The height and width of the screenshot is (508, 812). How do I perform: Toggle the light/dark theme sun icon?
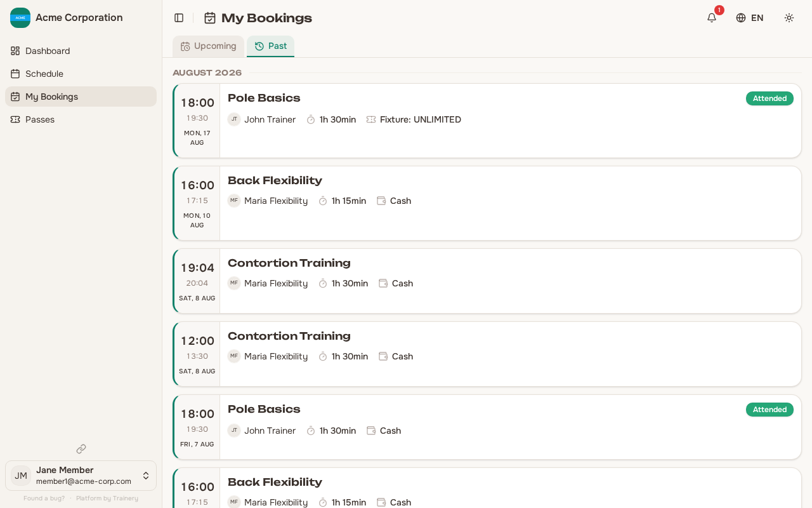click(x=789, y=18)
